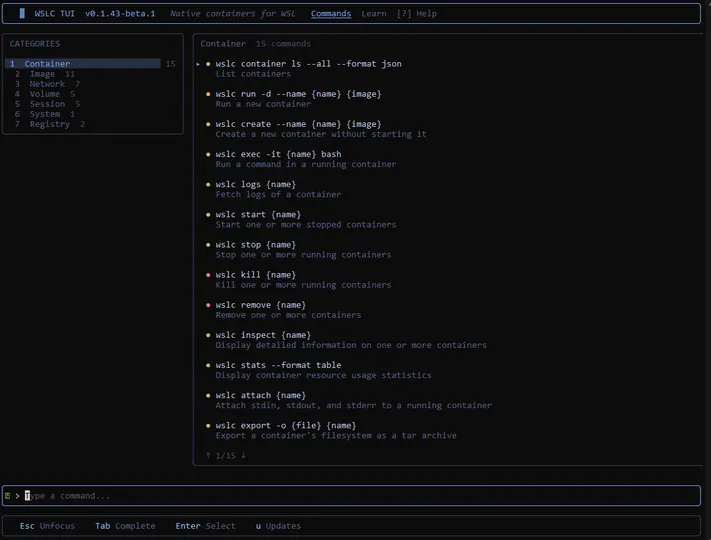Choose the 'wslc kill {name}' command
Viewport: 711px width, 540px height.
[x=256, y=275]
